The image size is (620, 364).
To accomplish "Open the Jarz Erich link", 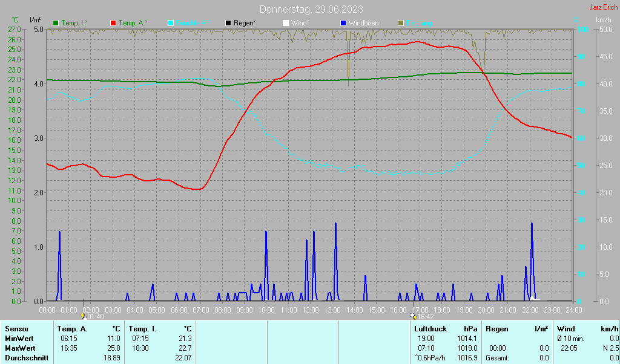I will coord(604,7).
